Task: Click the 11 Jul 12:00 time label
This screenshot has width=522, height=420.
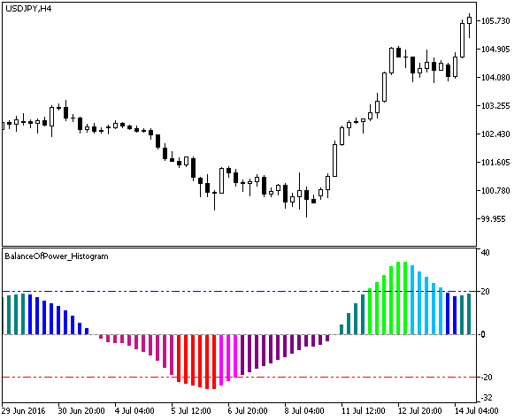Action: point(364,410)
